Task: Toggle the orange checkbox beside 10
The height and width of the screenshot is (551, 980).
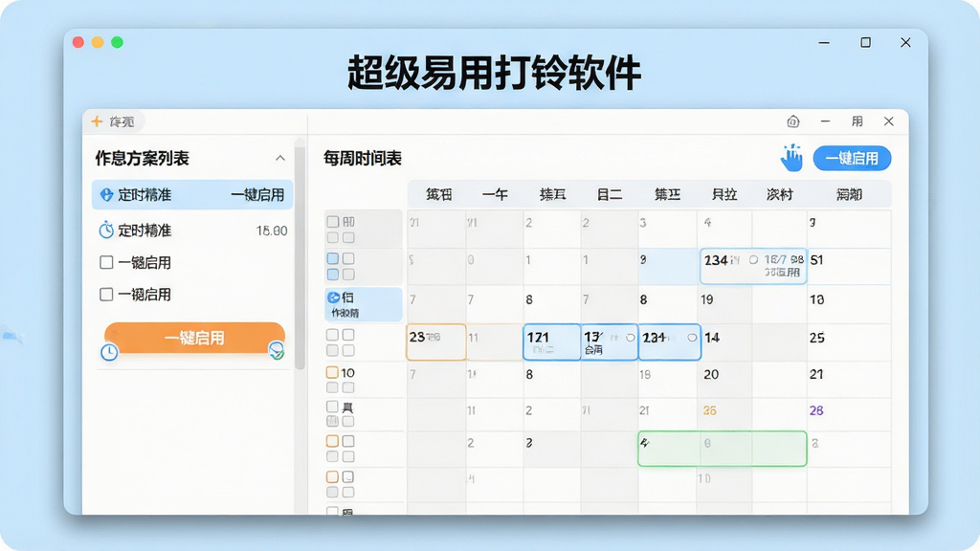Action: (x=332, y=372)
